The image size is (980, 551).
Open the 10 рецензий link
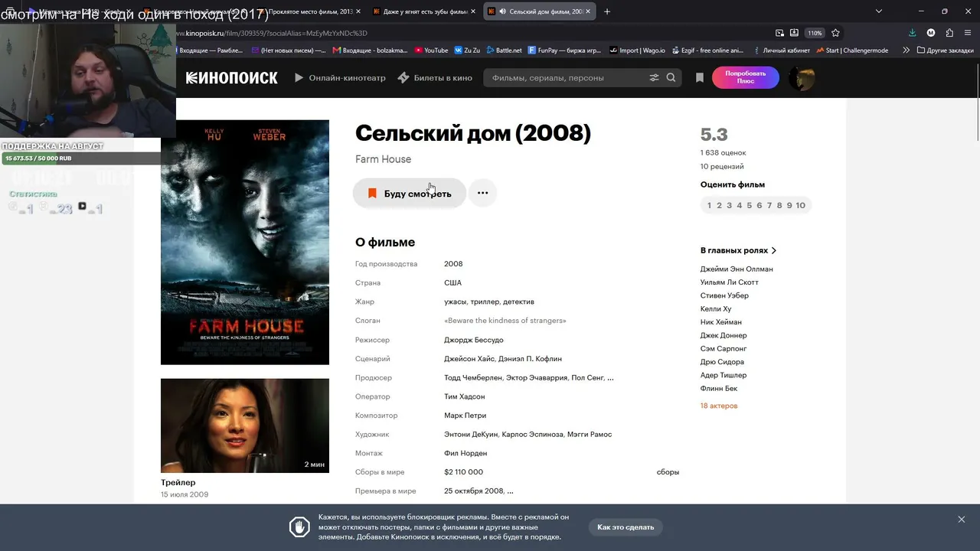(x=722, y=167)
